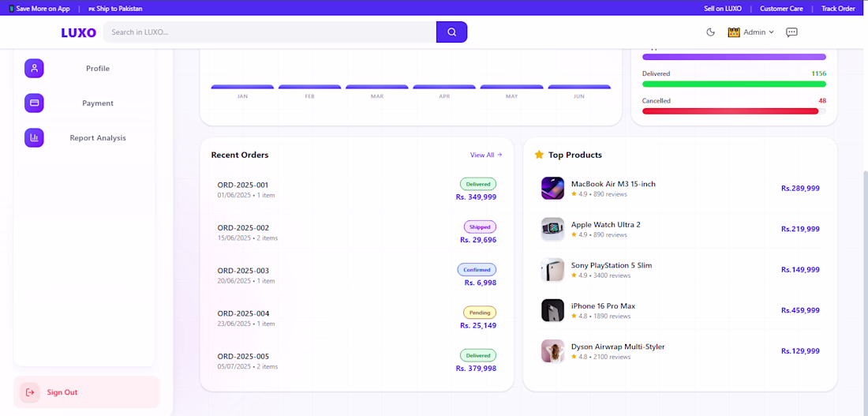Click the Pending status badge
Image resolution: width=868 pixels, height=416 pixels.
[480, 313]
